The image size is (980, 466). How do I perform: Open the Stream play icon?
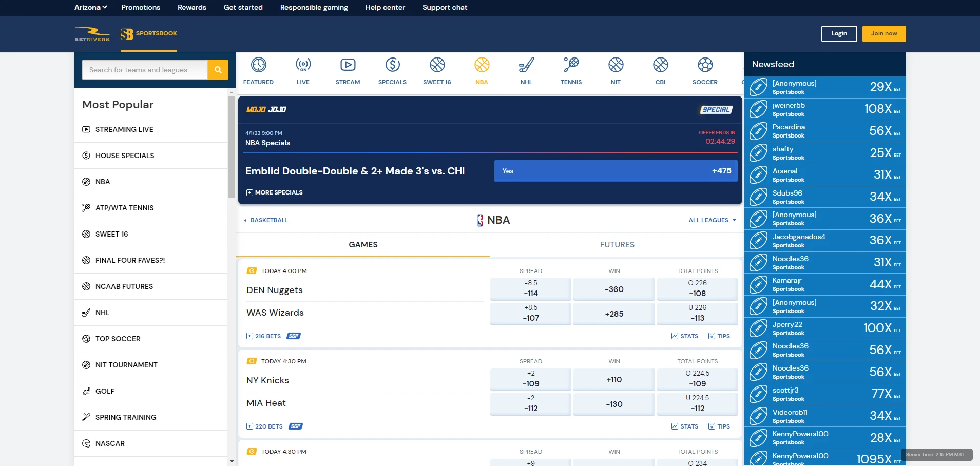click(348, 65)
